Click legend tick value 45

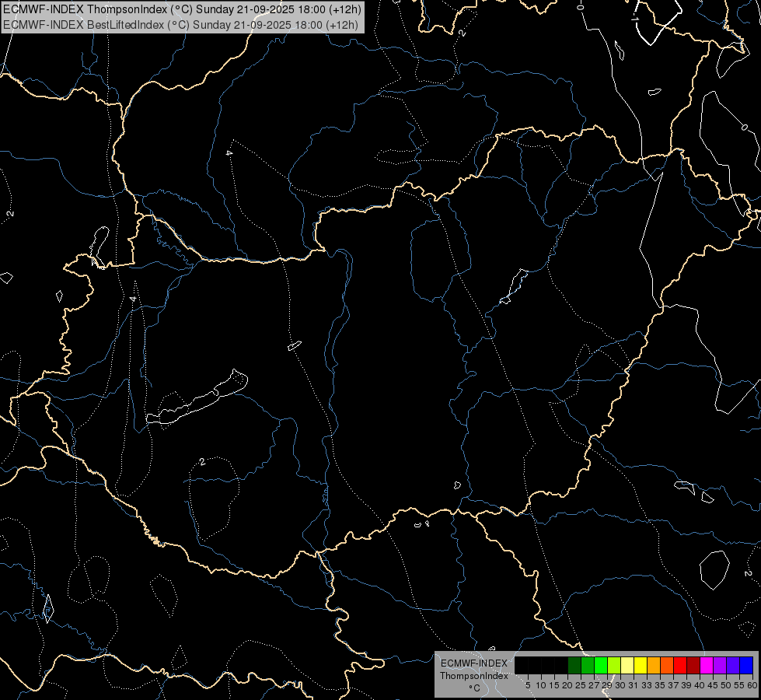tap(713, 685)
